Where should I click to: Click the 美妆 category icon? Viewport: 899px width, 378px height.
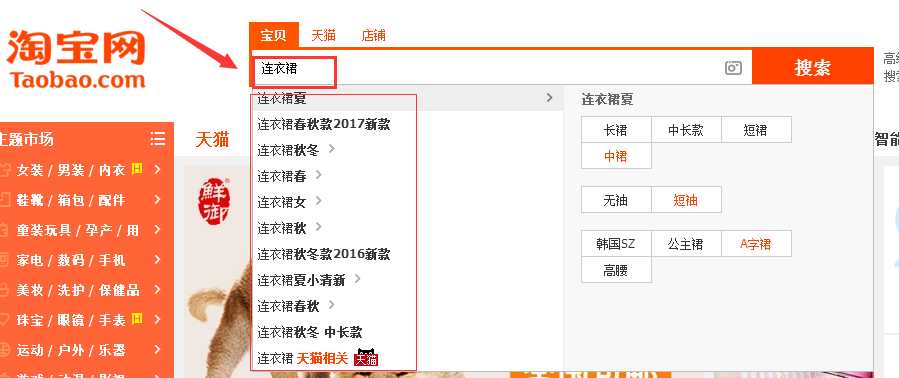tap(5, 290)
